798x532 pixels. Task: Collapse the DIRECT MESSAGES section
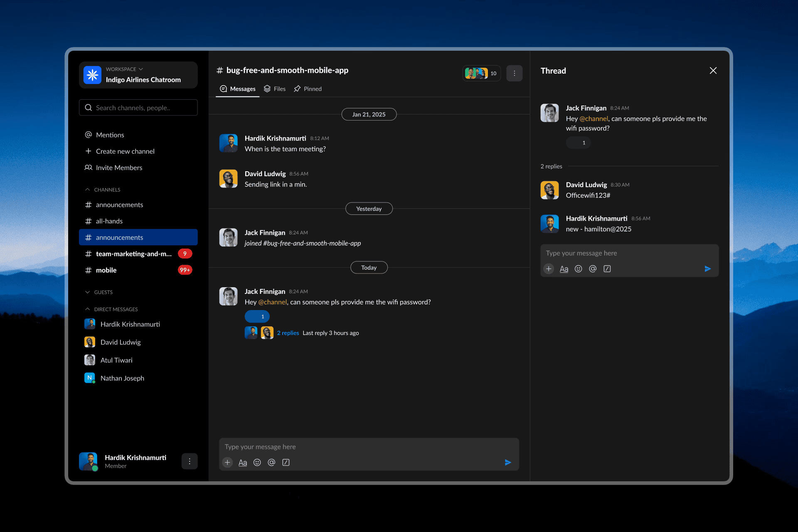(88, 309)
